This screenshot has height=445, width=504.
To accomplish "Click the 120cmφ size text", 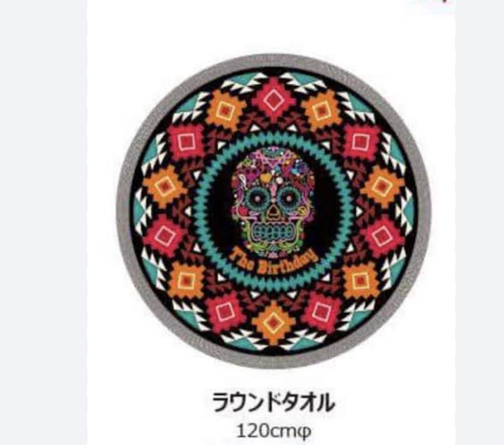I will click(274, 431).
